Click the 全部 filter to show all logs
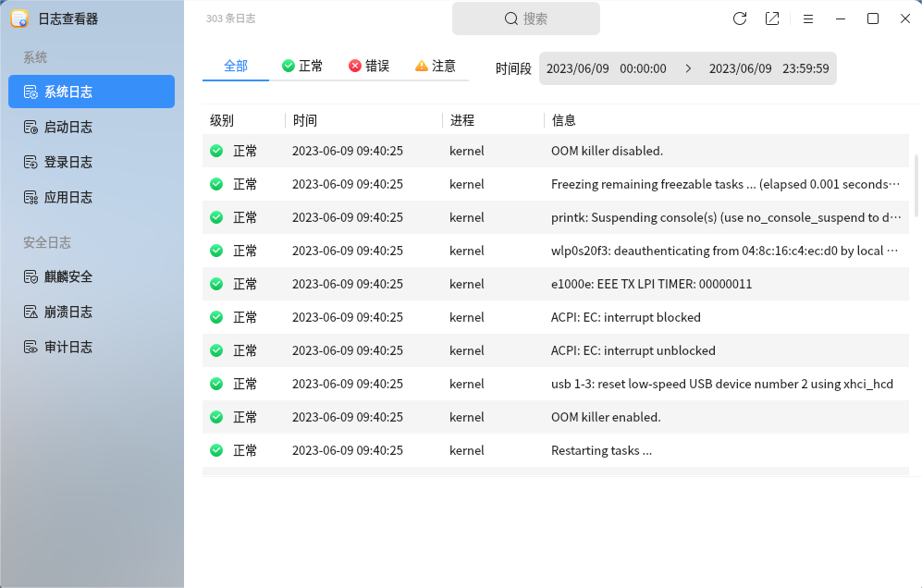 pos(235,66)
